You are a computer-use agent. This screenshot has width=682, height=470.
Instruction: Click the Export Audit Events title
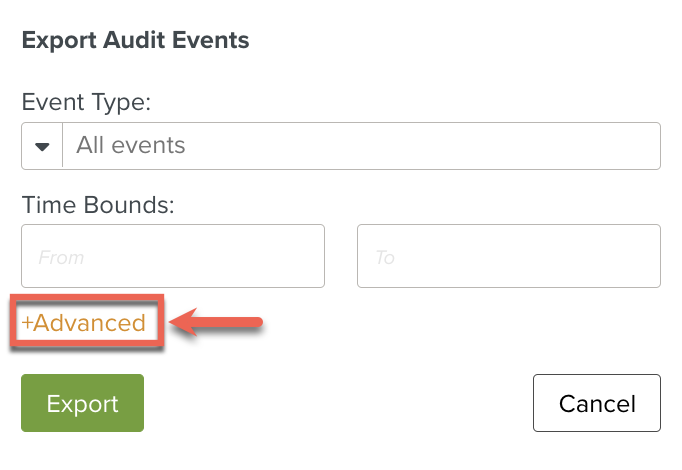[x=135, y=41]
